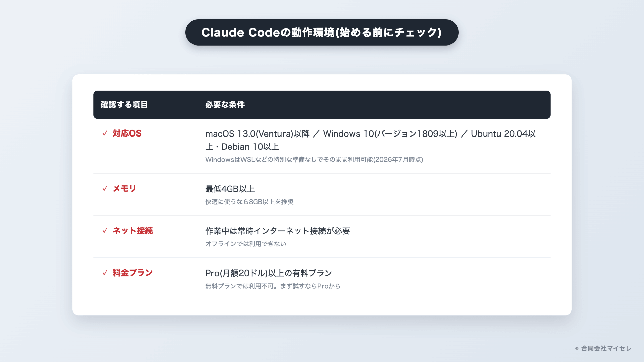Click the note '無料プランでは利用不可。まず試すならProから'
This screenshot has height=362, width=644.
pyautogui.click(x=273, y=286)
